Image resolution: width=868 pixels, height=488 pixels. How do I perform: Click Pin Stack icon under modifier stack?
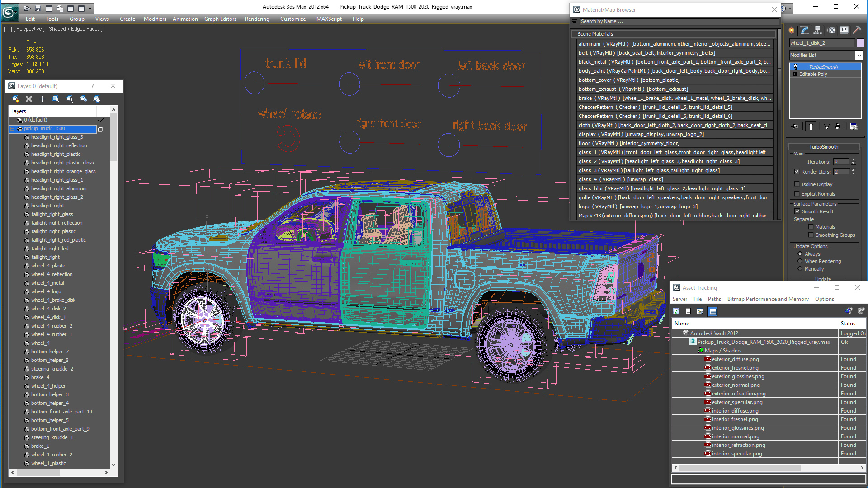[796, 127]
